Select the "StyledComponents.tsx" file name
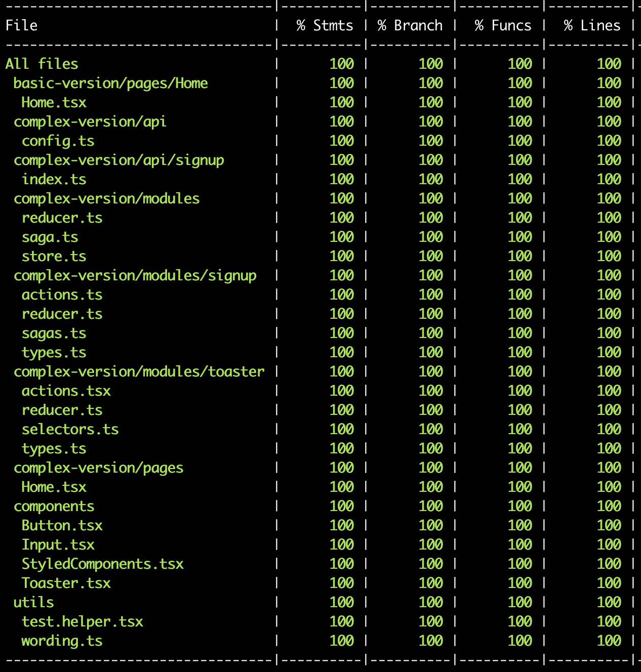The image size is (641, 672). coord(103,564)
